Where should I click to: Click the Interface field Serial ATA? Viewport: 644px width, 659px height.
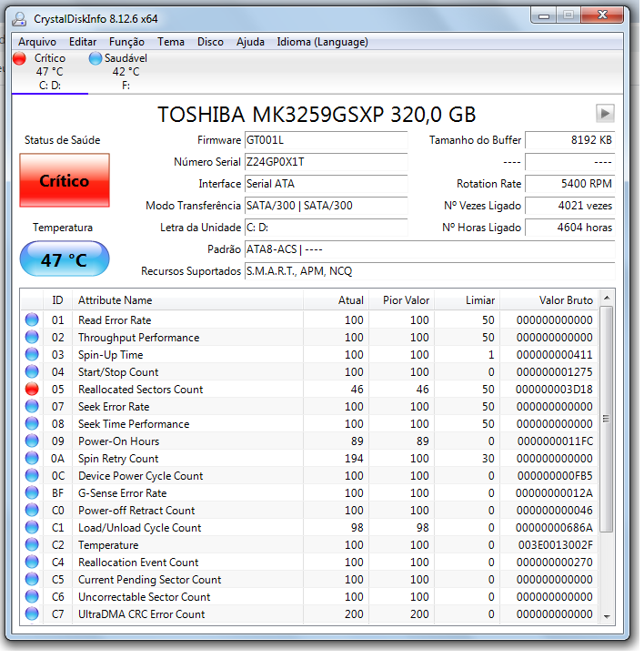[328, 185]
